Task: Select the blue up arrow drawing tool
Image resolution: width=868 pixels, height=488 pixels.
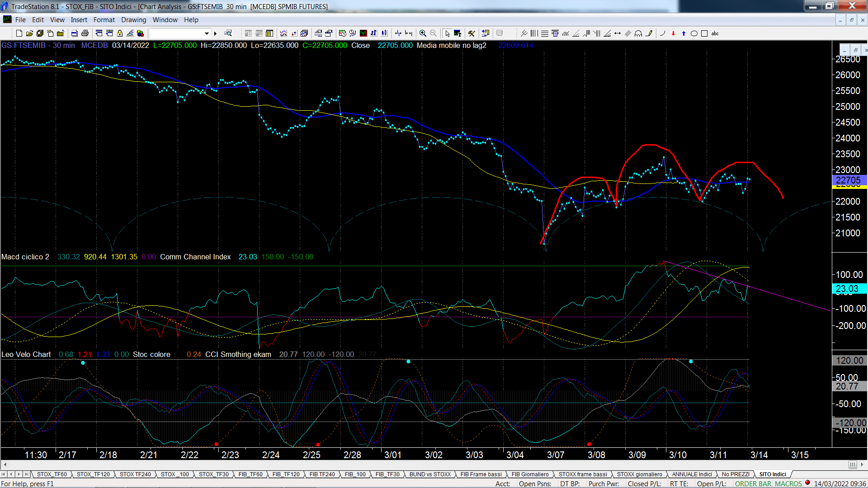Action: [684, 33]
